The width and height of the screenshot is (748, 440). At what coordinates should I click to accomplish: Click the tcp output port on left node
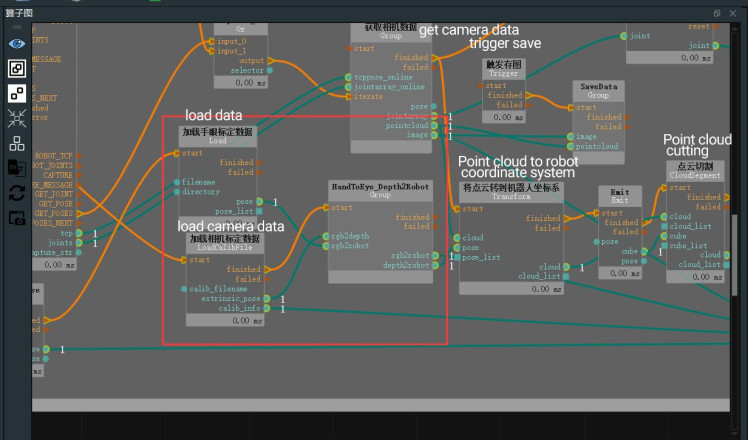pos(79,233)
